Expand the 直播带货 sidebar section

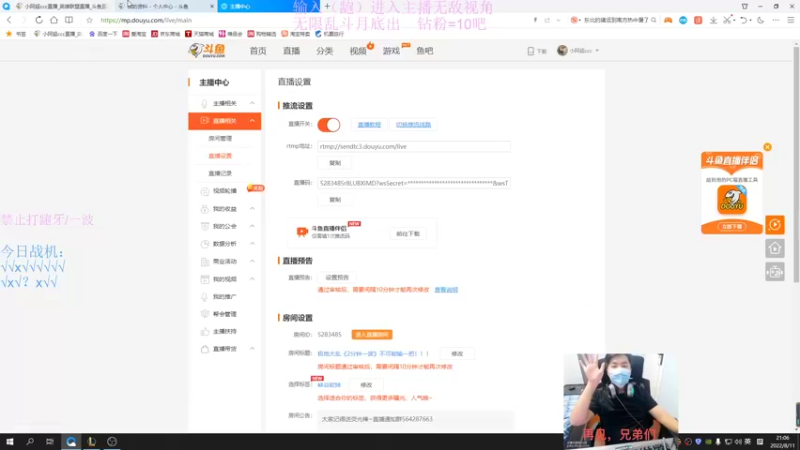[x=252, y=349]
